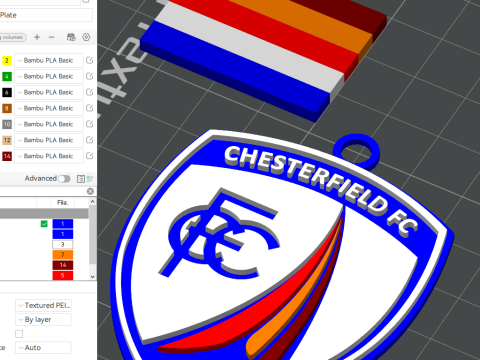Open filament settings gear icon
480x360 pixels.
[86, 37]
